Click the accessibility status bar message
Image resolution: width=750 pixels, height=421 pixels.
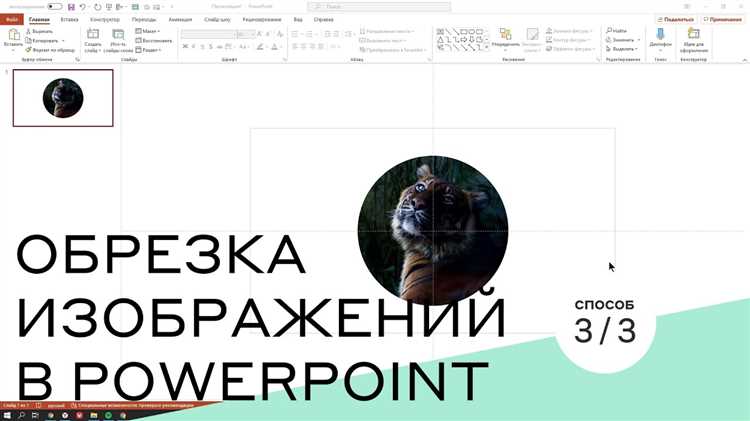(x=132, y=406)
